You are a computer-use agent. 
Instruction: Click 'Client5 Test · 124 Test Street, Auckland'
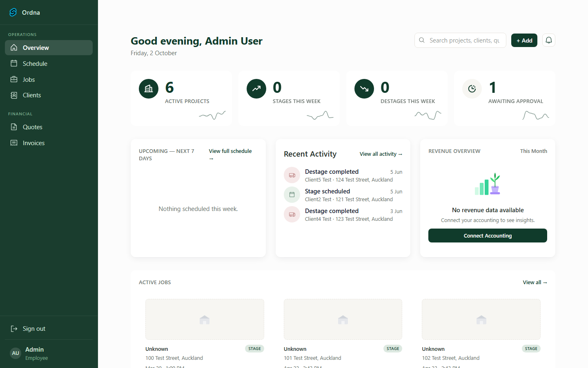click(x=349, y=180)
